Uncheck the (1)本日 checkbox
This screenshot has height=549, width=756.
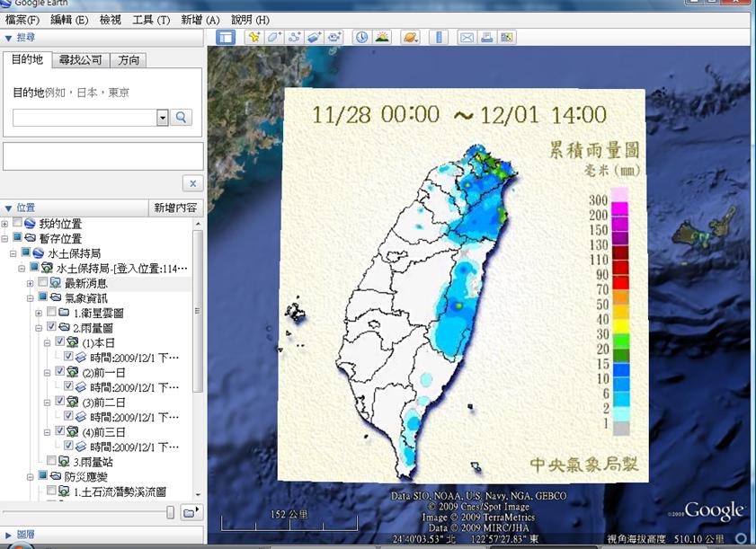(x=60, y=341)
